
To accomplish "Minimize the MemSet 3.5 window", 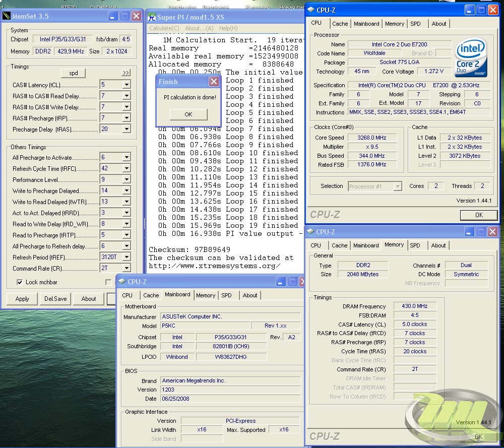I will 112,16.
